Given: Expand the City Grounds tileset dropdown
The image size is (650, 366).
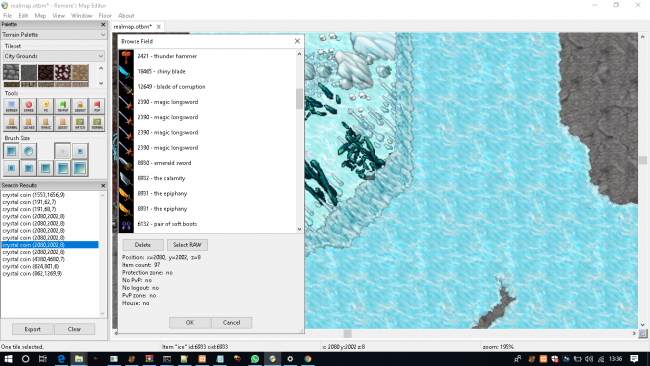Looking at the screenshot, I should tap(53, 56).
